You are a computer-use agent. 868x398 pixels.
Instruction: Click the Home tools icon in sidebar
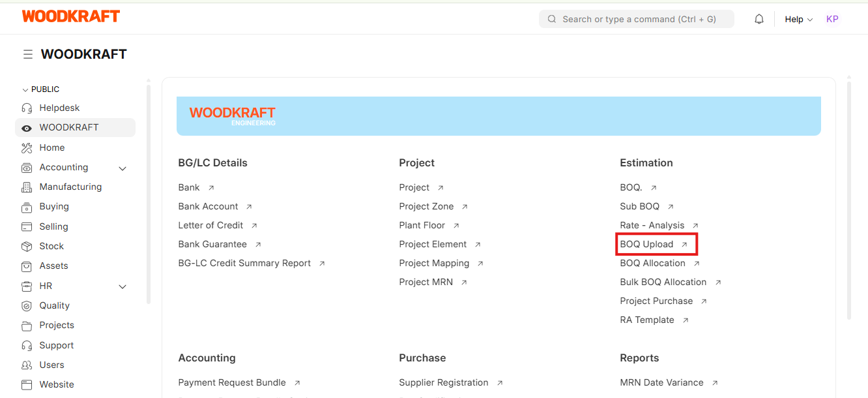pyautogui.click(x=27, y=148)
